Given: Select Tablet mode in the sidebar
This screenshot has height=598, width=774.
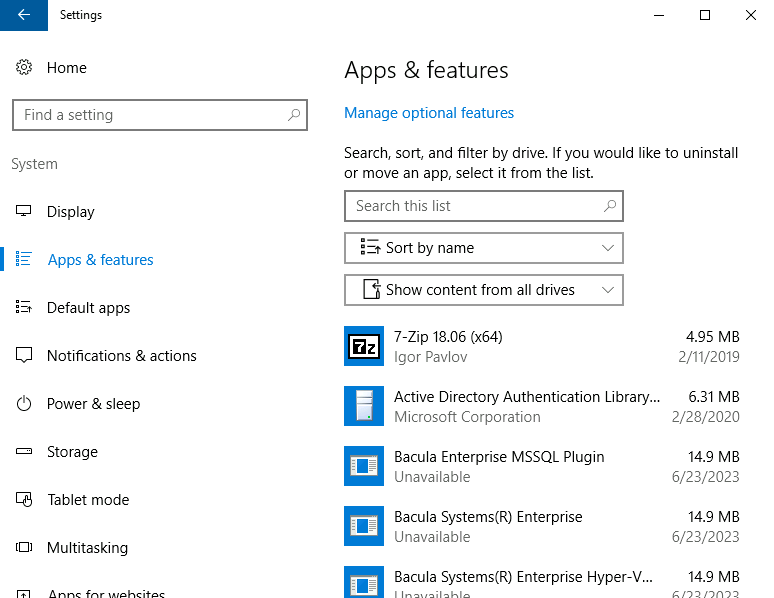Looking at the screenshot, I should coord(88,500).
